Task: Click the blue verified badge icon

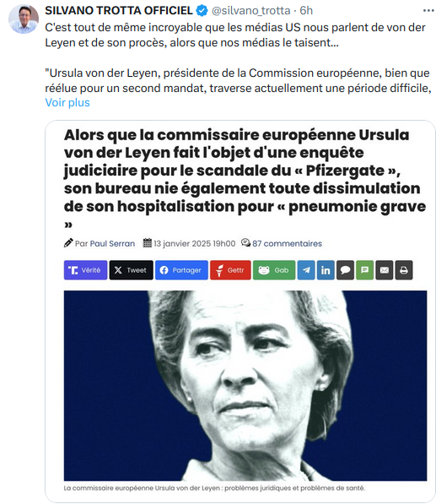Action: (x=202, y=11)
